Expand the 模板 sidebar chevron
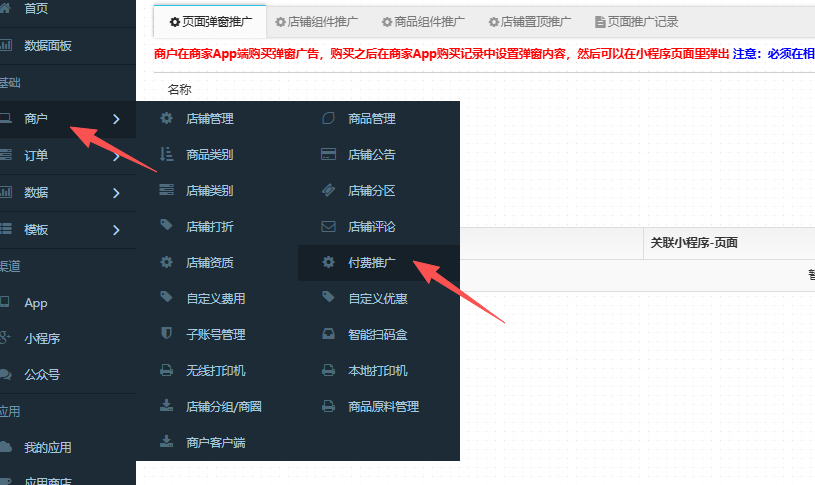 [116, 230]
